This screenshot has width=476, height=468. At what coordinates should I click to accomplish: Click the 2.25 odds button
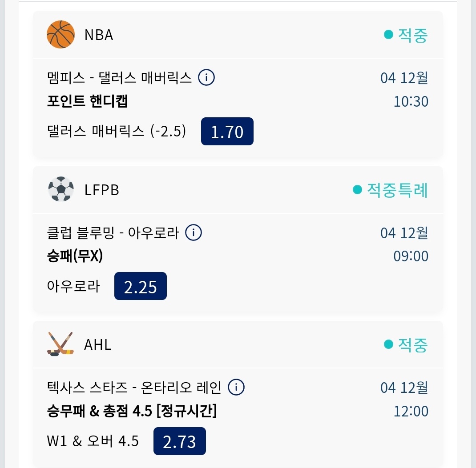[140, 286]
